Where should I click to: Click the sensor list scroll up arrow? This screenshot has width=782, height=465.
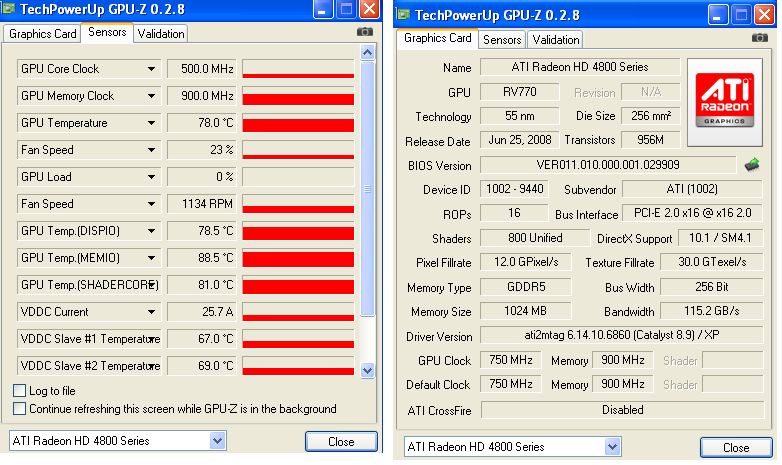[x=368, y=52]
